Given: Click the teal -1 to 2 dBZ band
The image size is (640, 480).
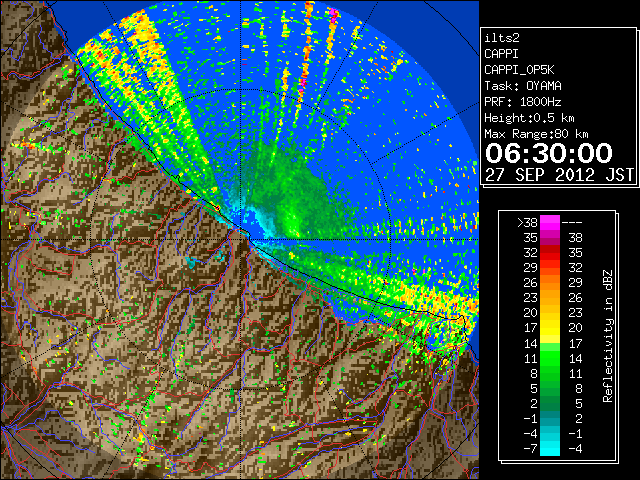Looking at the screenshot, I should click(550, 418).
